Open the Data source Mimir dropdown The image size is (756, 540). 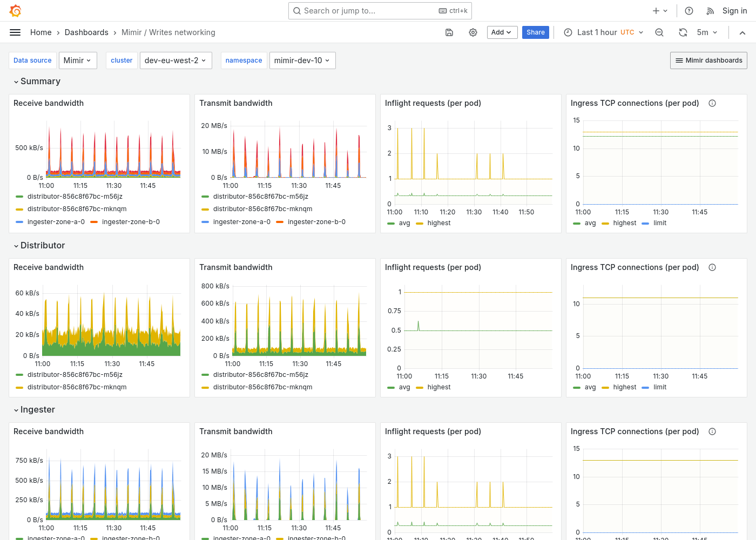(x=78, y=60)
